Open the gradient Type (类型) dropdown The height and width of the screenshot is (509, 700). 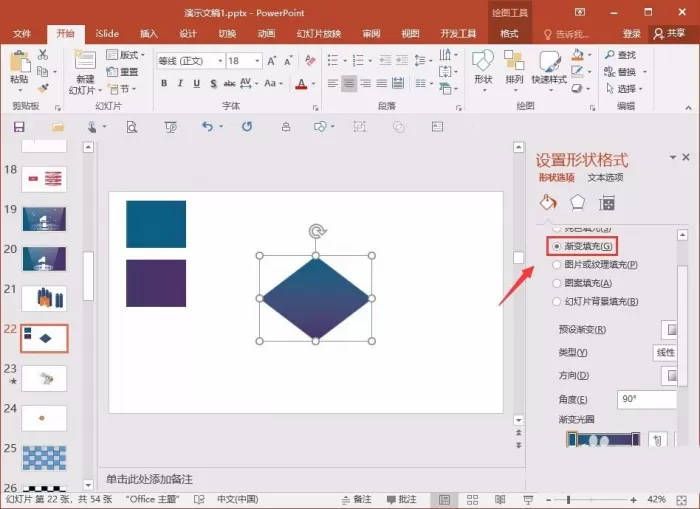point(665,353)
